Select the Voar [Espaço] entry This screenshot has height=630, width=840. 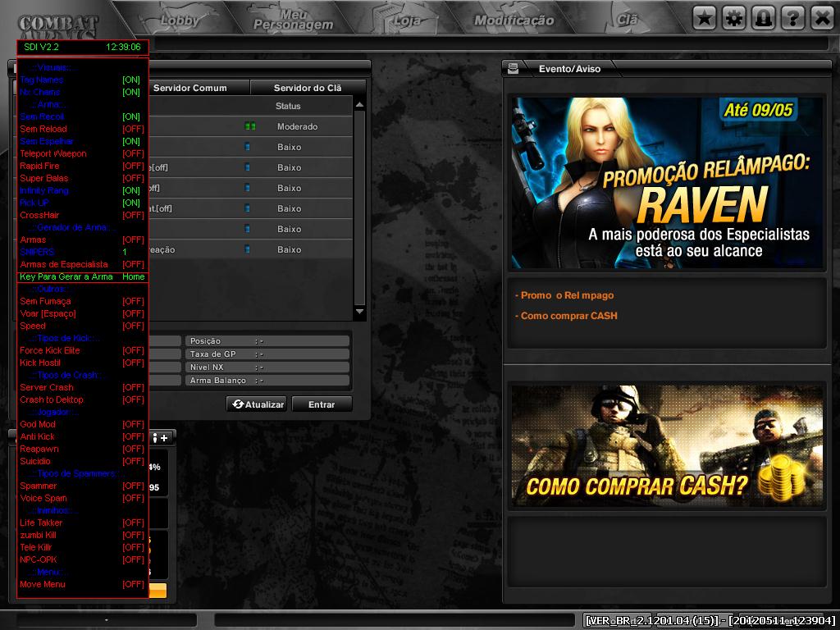click(x=81, y=314)
